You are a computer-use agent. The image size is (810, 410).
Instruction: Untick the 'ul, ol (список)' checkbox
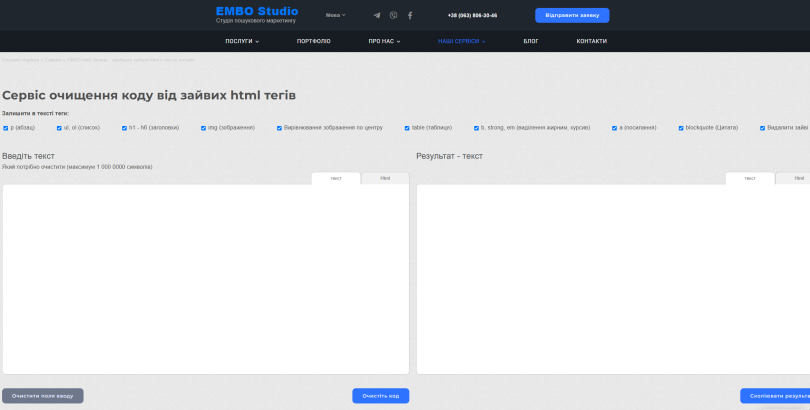59,128
